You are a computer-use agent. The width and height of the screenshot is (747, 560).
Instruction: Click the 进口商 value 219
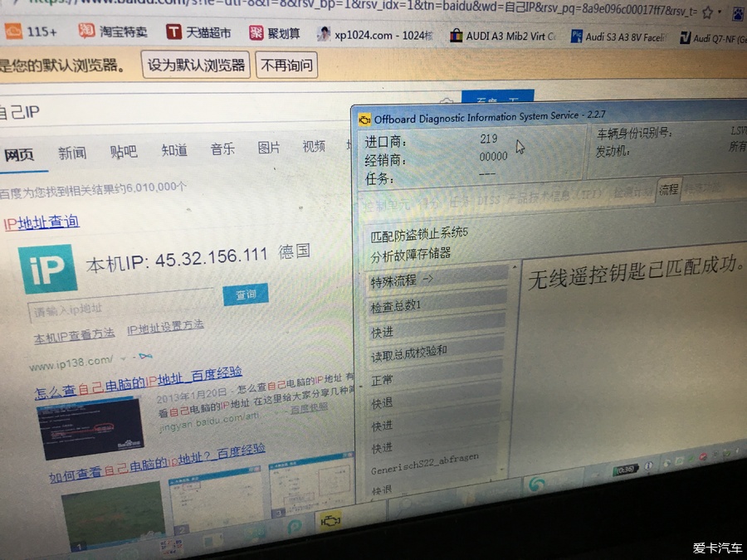click(x=488, y=139)
